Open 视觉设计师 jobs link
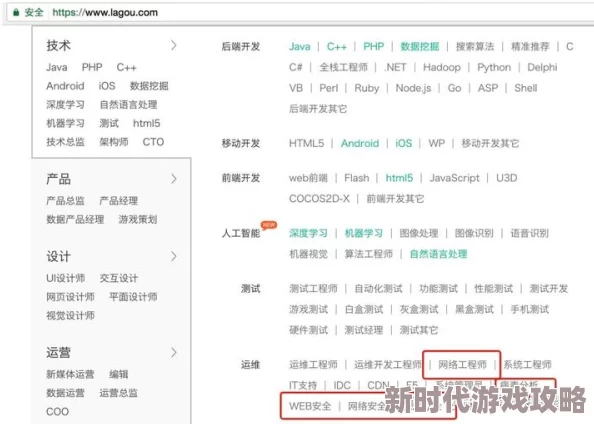594x424 pixels. (x=70, y=315)
